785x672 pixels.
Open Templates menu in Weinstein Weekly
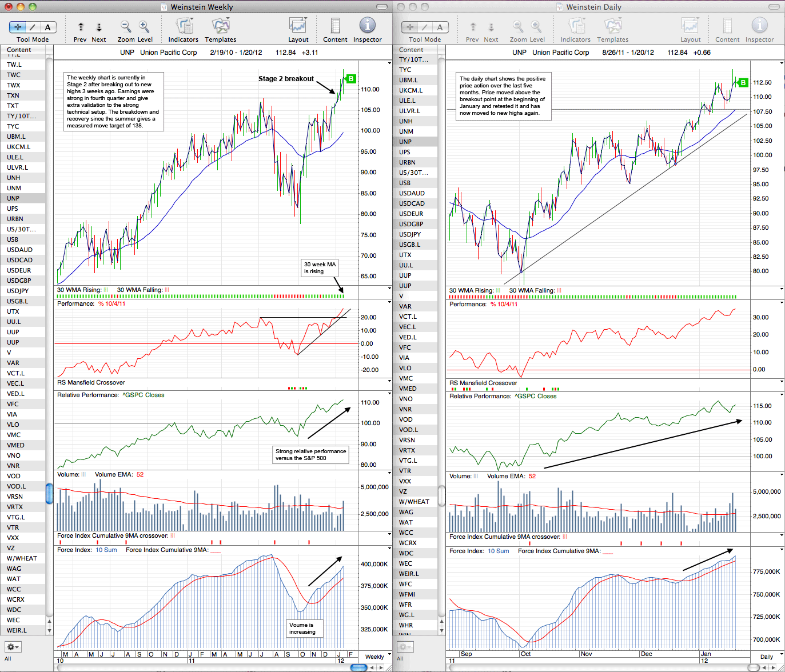tap(221, 26)
